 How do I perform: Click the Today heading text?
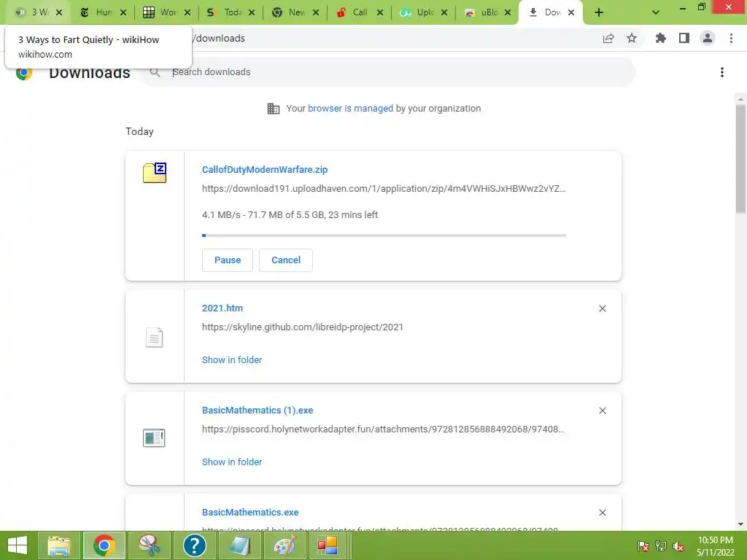pos(139,131)
